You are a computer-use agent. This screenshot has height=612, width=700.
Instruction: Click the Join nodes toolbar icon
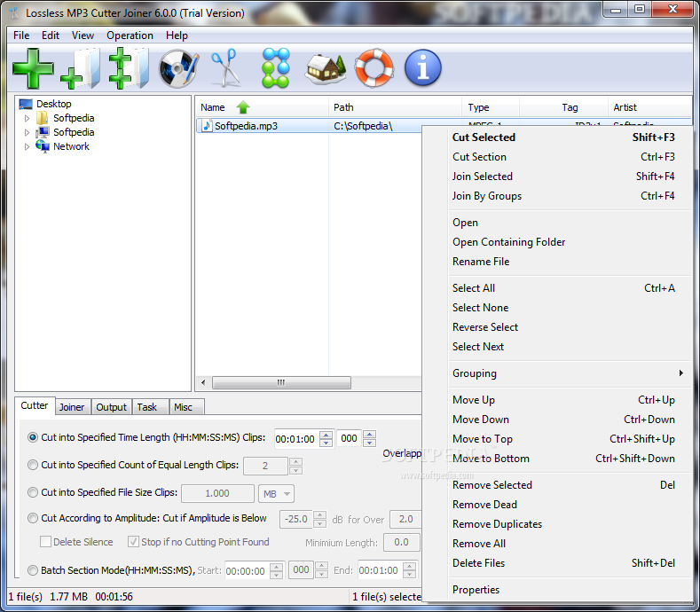275,67
